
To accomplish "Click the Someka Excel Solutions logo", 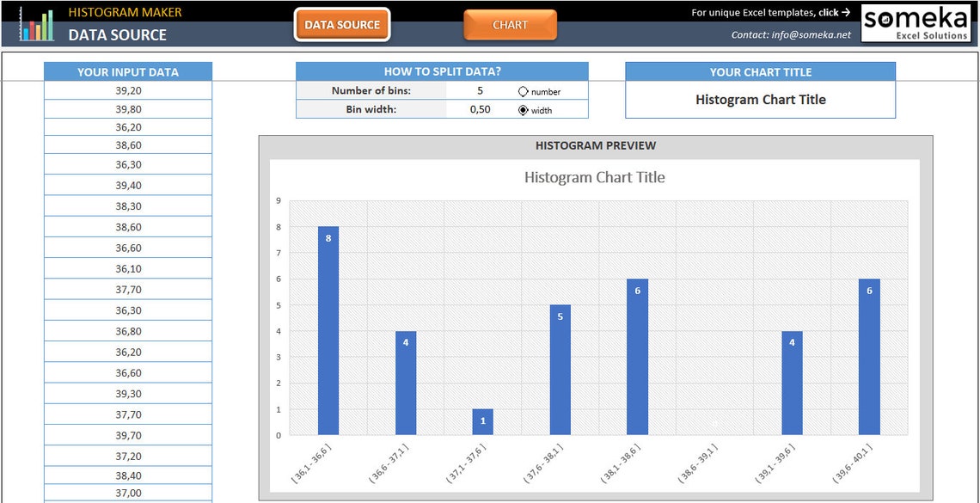I will pyautogui.click(x=916, y=22).
